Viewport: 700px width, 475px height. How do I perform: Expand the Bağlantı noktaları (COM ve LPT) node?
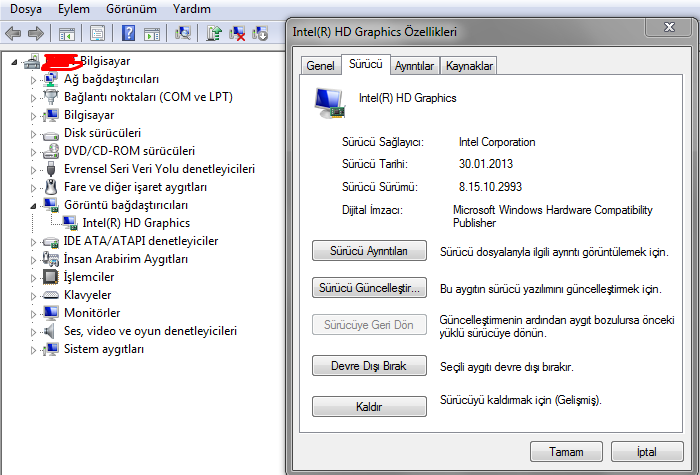(x=33, y=98)
